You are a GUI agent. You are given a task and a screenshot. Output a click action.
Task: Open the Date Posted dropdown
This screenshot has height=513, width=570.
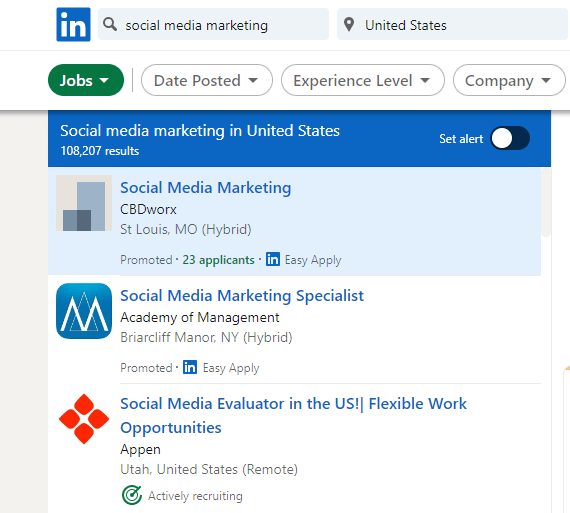pyautogui.click(x=206, y=80)
